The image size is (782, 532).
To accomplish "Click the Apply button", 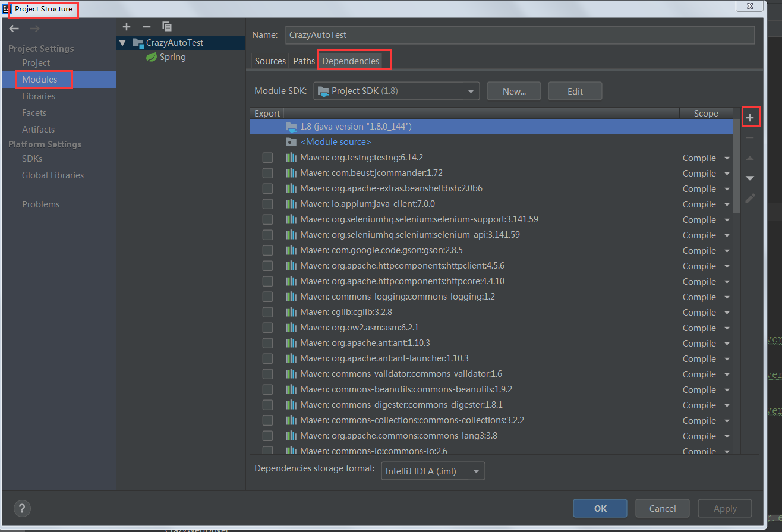I will tap(725, 508).
